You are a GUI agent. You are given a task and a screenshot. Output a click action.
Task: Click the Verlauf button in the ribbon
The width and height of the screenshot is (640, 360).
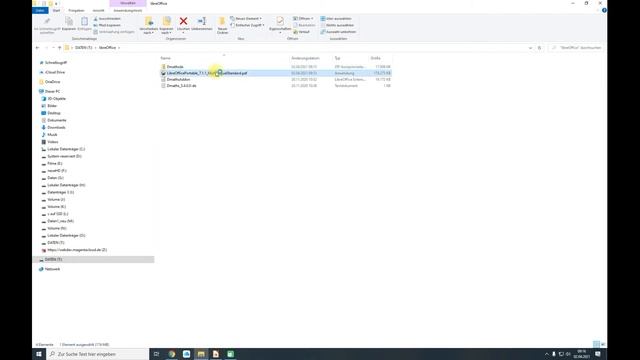click(x=302, y=32)
